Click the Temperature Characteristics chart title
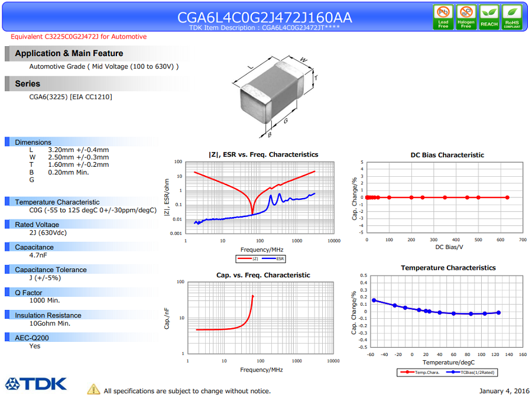The height and width of the screenshot is (398, 532). pos(448,268)
